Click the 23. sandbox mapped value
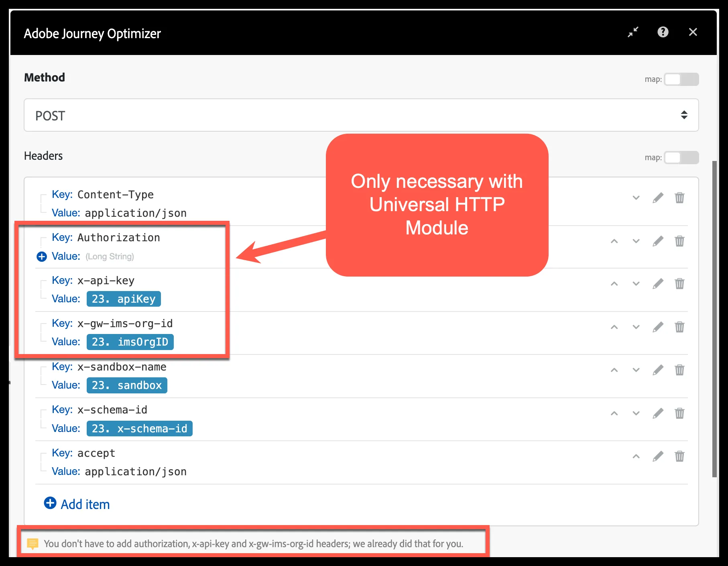728x566 pixels. click(127, 385)
